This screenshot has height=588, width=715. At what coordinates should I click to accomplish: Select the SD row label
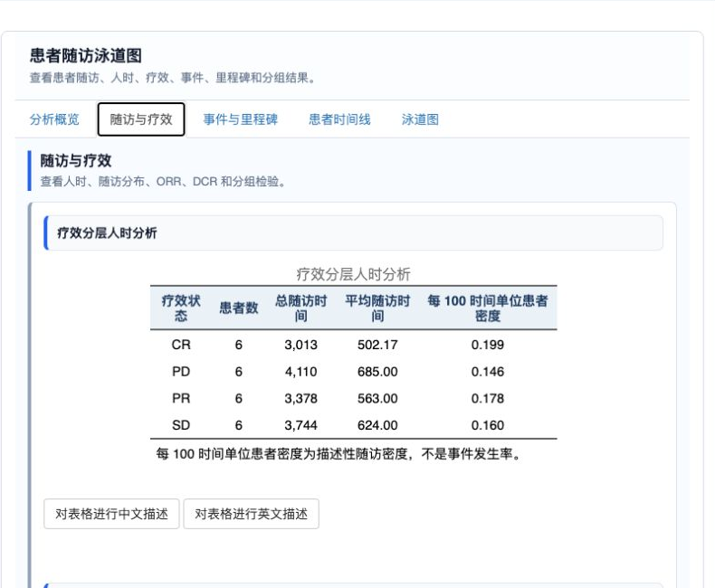[181, 425]
